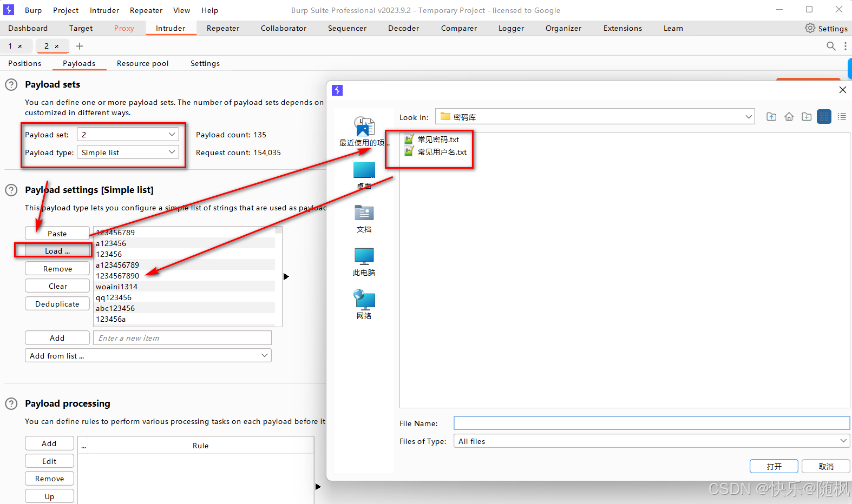852x504 pixels.
Task: Open the Project menu
Action: [x=65, y=10]
